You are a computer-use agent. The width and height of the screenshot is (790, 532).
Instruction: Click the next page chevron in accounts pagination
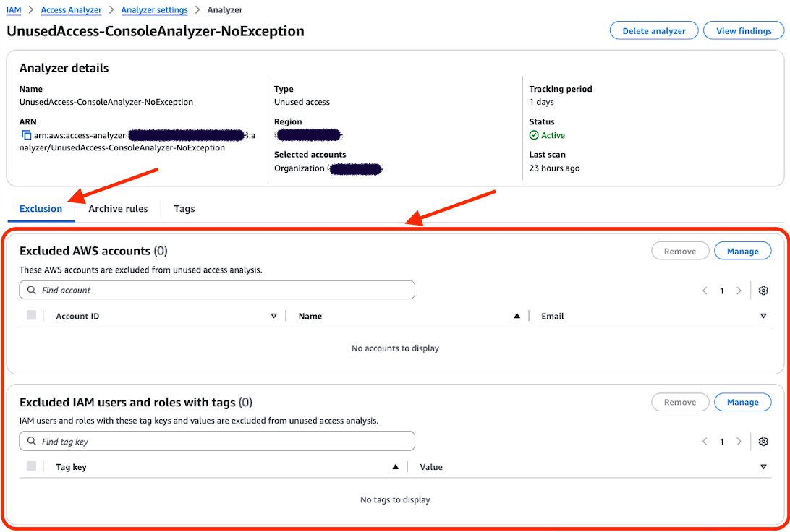point(739,290)
